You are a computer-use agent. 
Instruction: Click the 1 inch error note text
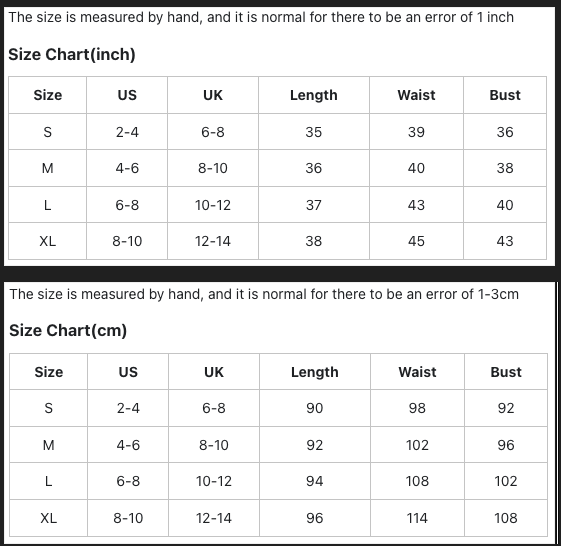tap(261, 17)
